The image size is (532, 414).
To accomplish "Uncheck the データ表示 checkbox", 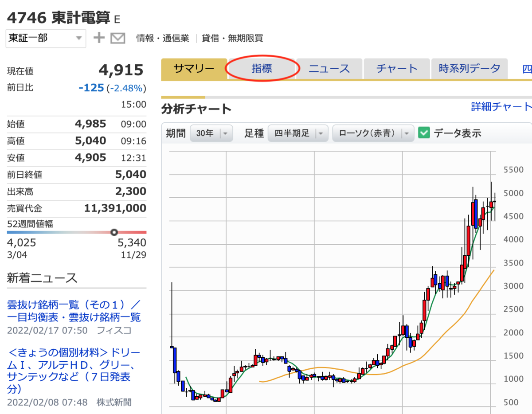I will pos(424,133).
